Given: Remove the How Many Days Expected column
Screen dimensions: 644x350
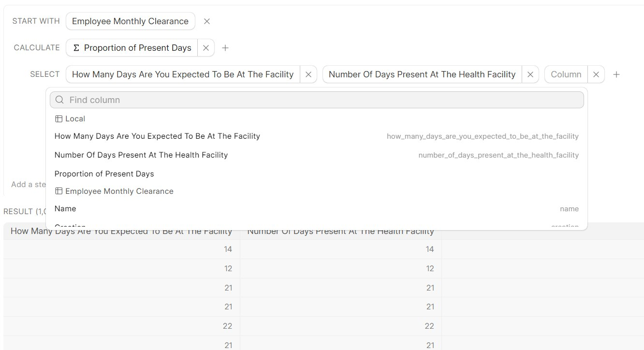Looking at the screenshot, I should tap(308, 74).
